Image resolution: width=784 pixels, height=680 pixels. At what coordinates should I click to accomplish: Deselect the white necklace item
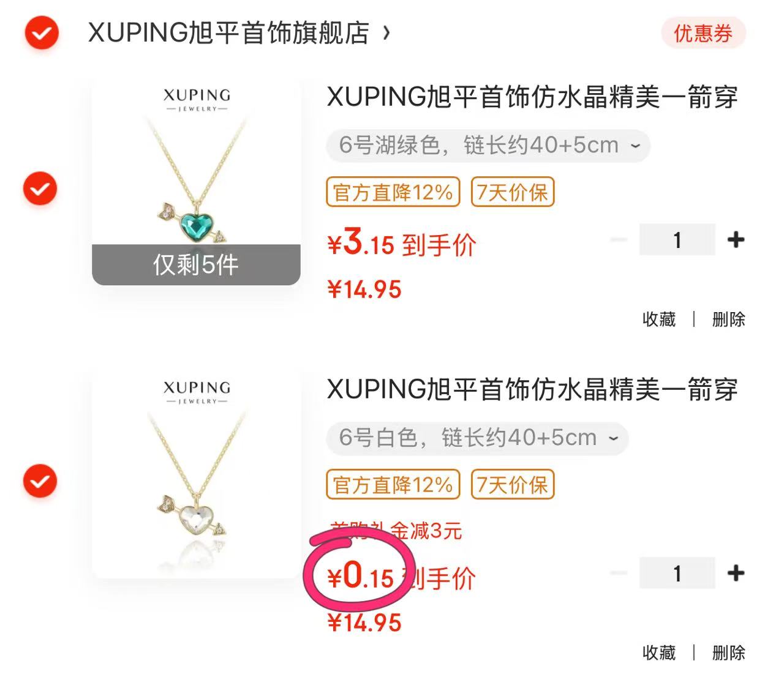(x=40, y=481)
